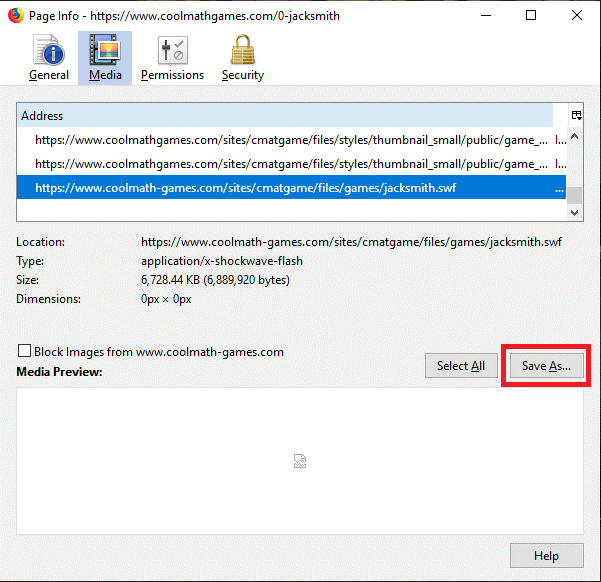Open the General tab
The width and height of the screenshot is (601, 582).
pyautogui.click(x=49, y=58)
